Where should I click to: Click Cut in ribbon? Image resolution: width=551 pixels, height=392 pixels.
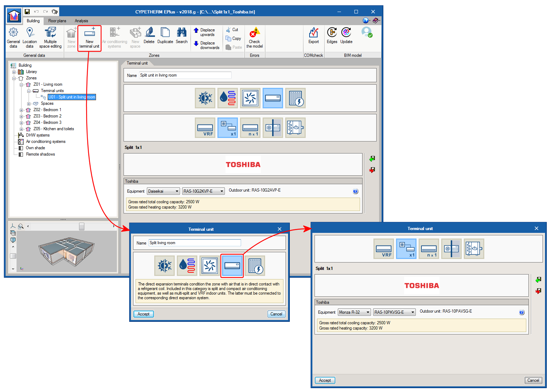click(x=232, y=30)
